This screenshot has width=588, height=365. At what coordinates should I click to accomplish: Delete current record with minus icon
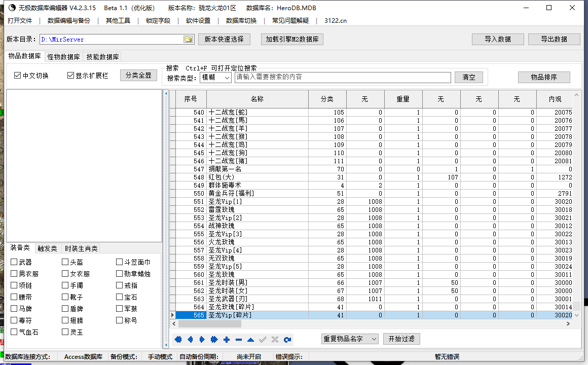point(239,340)
